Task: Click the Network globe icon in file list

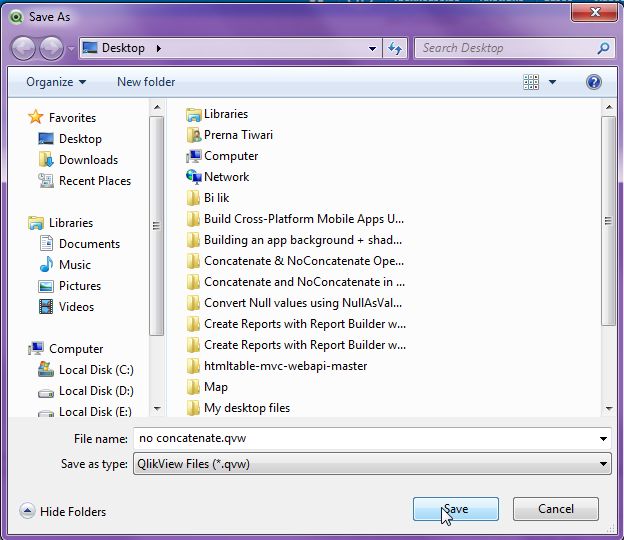Action: coord(194,177)
